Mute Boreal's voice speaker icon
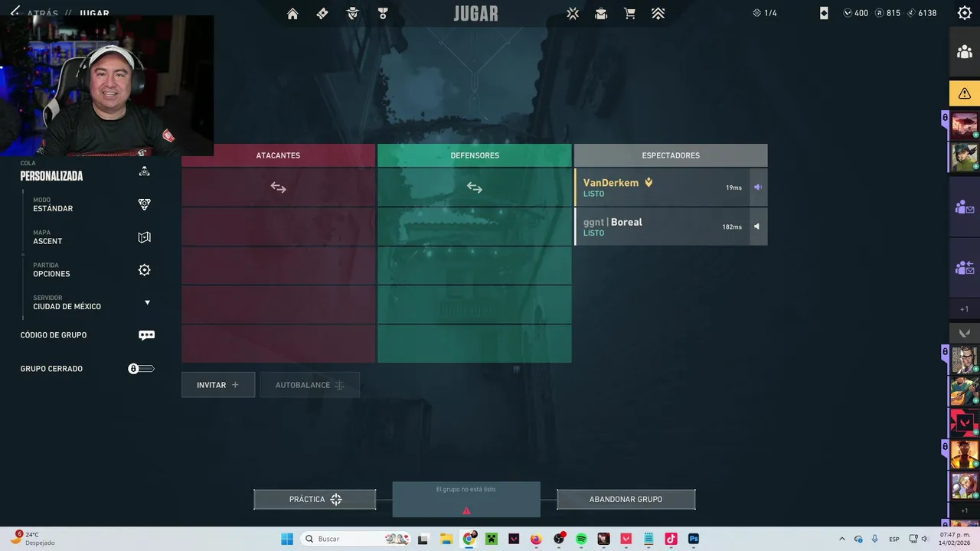980x551 pixels. pyautogui.click(x=758, y=227)
